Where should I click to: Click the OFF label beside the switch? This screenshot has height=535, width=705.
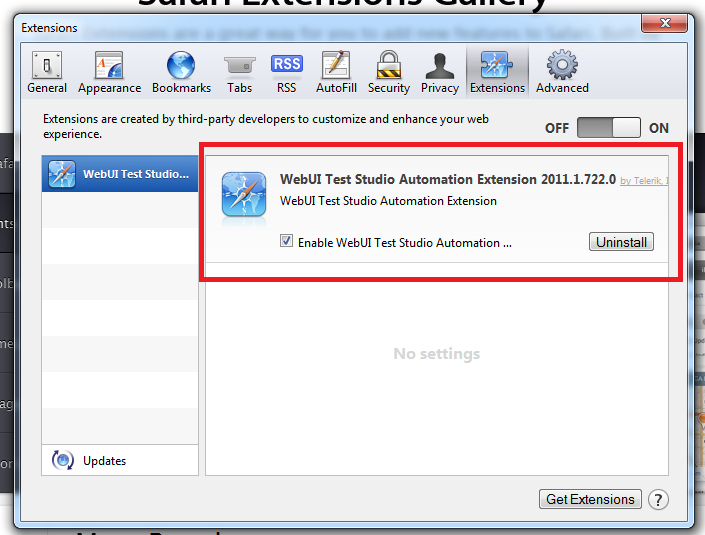tap(557, 128)
